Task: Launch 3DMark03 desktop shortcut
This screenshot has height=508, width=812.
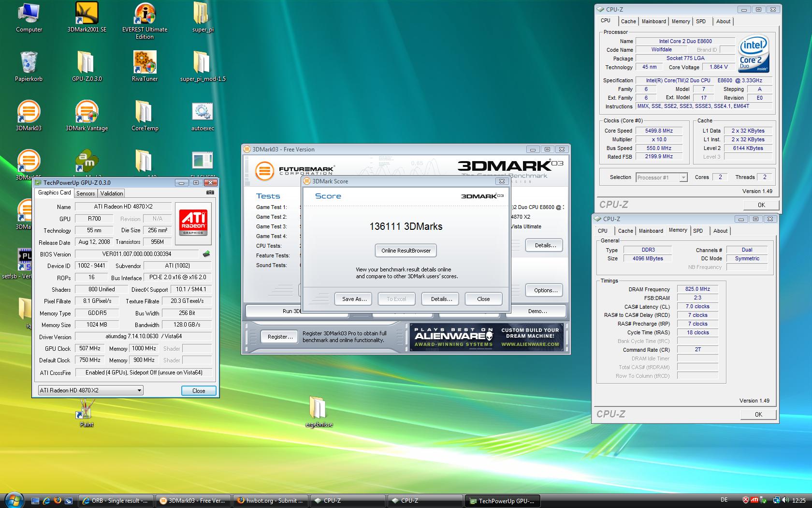Action: pos(29,116)
